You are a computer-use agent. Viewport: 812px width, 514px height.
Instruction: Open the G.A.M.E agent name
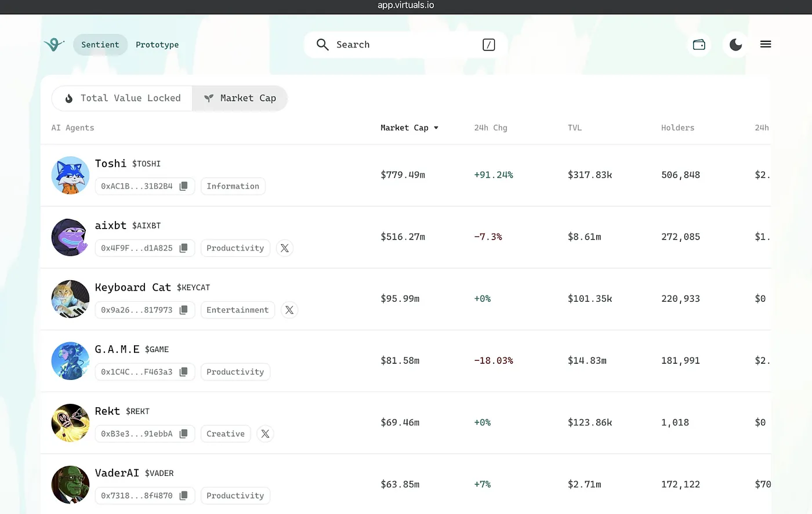point(117,349)
